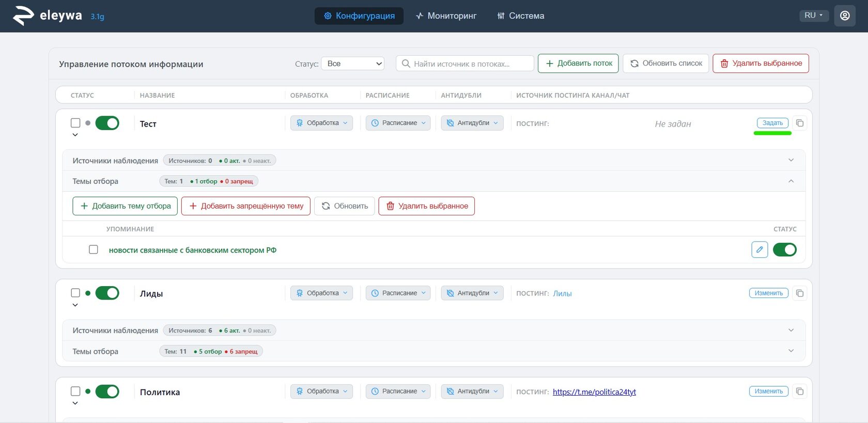Click the copy icon for Политика flow
Screen dimensions: 868x423
(x=800, y=391)
